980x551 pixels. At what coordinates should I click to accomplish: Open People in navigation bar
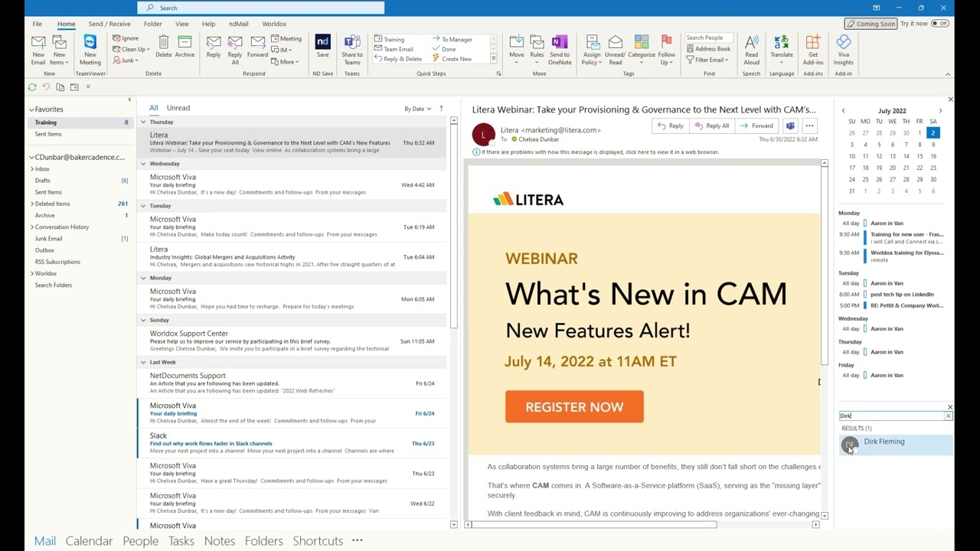click(140, 541)
